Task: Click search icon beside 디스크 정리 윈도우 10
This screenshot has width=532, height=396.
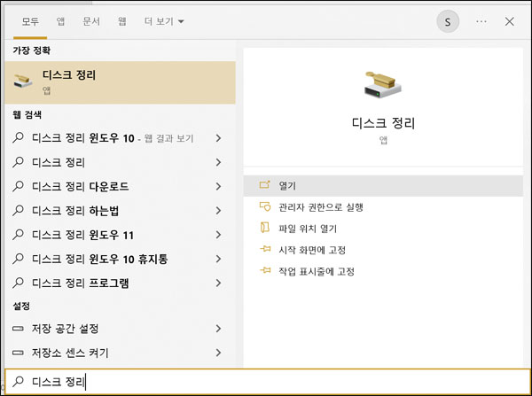Action: point(19,137)
